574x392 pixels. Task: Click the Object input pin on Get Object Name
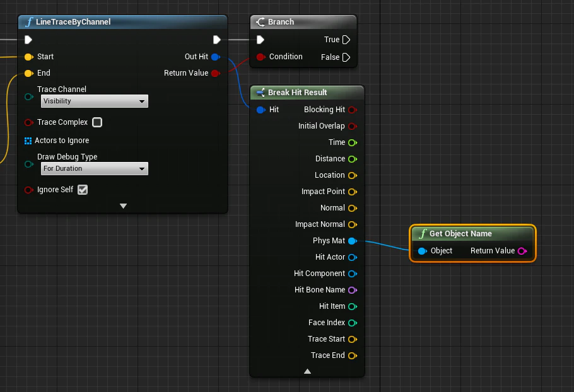pyautogui.click(x=423, y=251)
